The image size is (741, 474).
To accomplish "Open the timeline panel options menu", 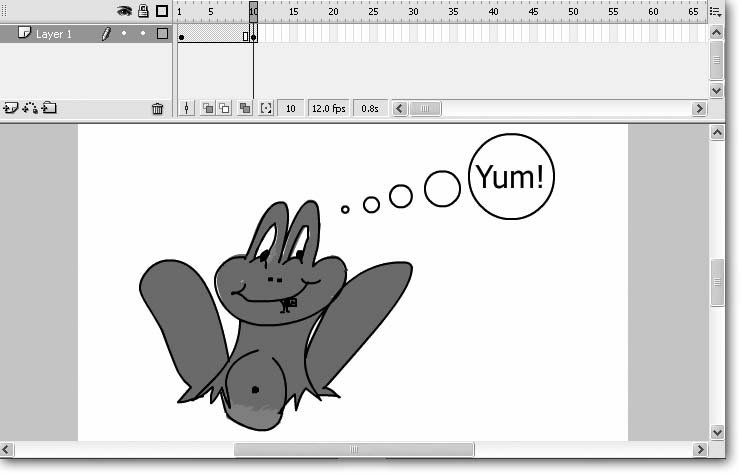I will click(x=715, y=11).
